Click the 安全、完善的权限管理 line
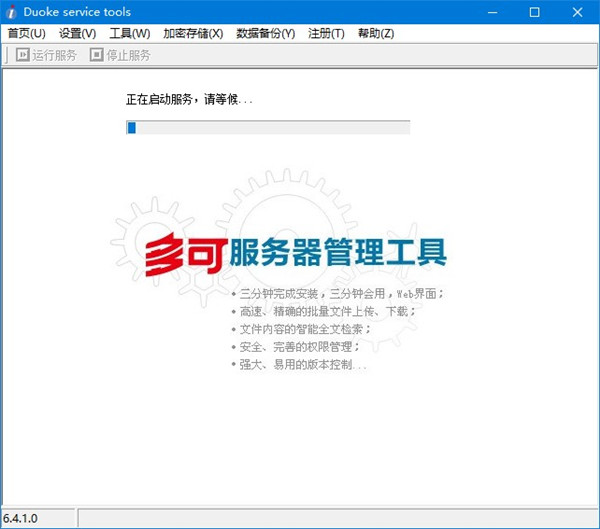This screenshot has width=600, height=529. coord(296,347)
